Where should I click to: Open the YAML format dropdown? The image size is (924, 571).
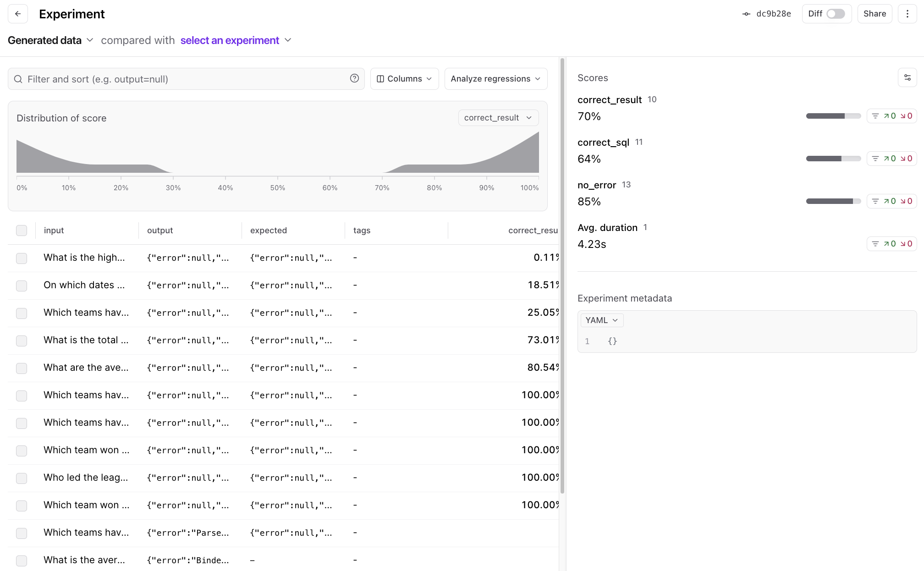pos(601,320)
